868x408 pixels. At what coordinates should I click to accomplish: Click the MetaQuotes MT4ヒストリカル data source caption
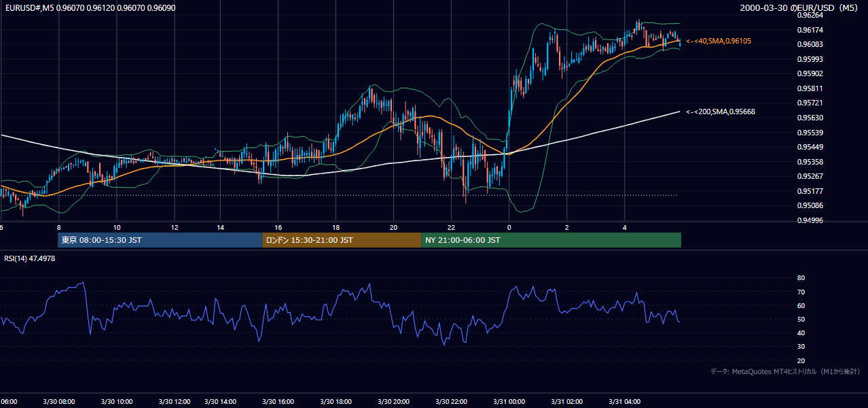(785, 371)
